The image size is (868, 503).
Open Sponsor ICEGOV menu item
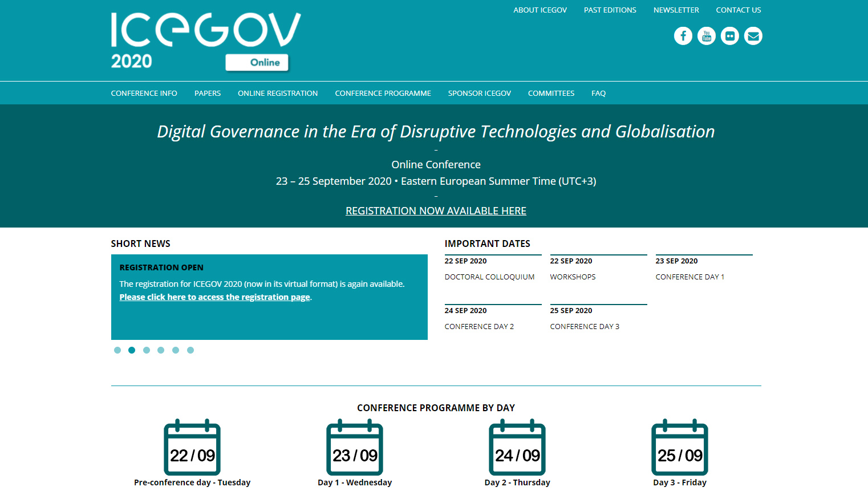(x=480, y=93)
